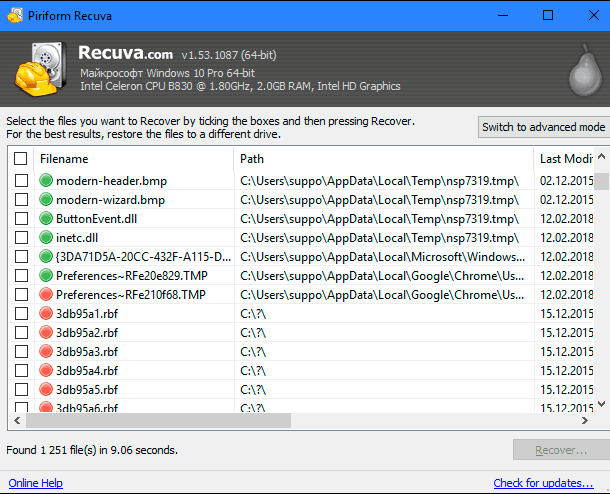This screenshot has height=494, width=610.
Task: Click the horizontal scrollbar right arrow
Action: pyautogui.click(x=585, y=420)
